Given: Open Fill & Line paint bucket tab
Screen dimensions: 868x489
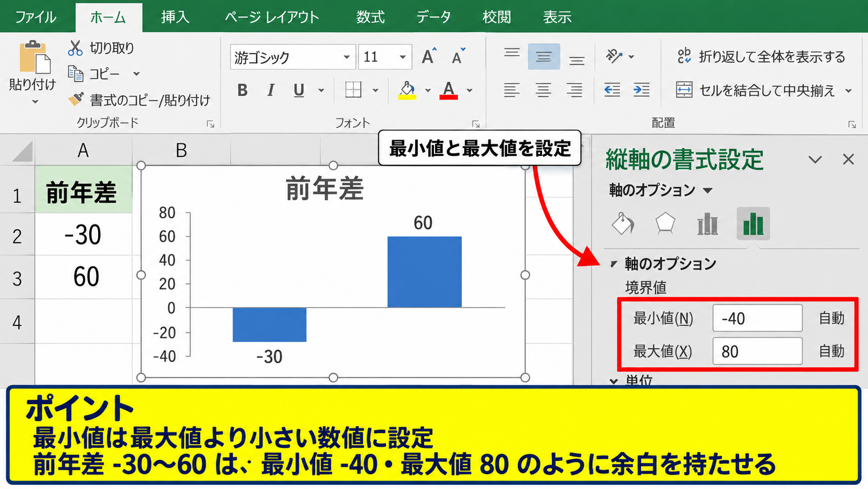Looking at the screenshot, I should tap(623, 224).
